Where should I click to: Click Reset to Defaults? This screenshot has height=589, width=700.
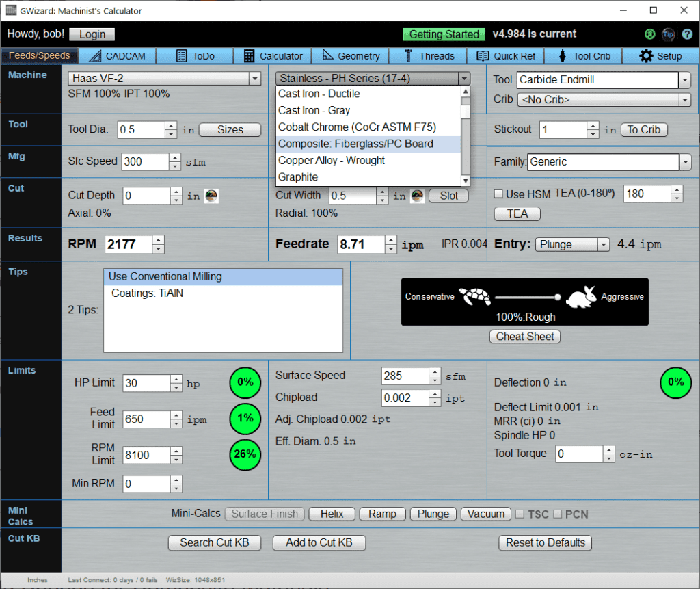(x=545, y=542)
